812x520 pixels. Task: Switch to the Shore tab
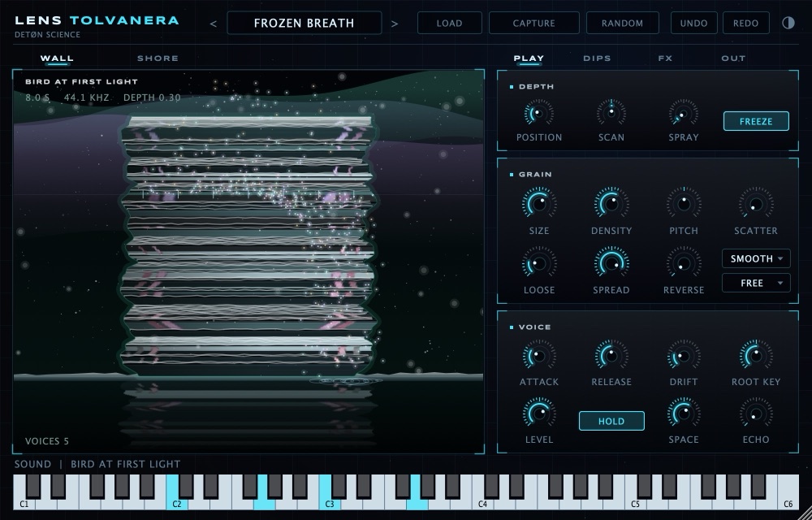coord(158,58)
